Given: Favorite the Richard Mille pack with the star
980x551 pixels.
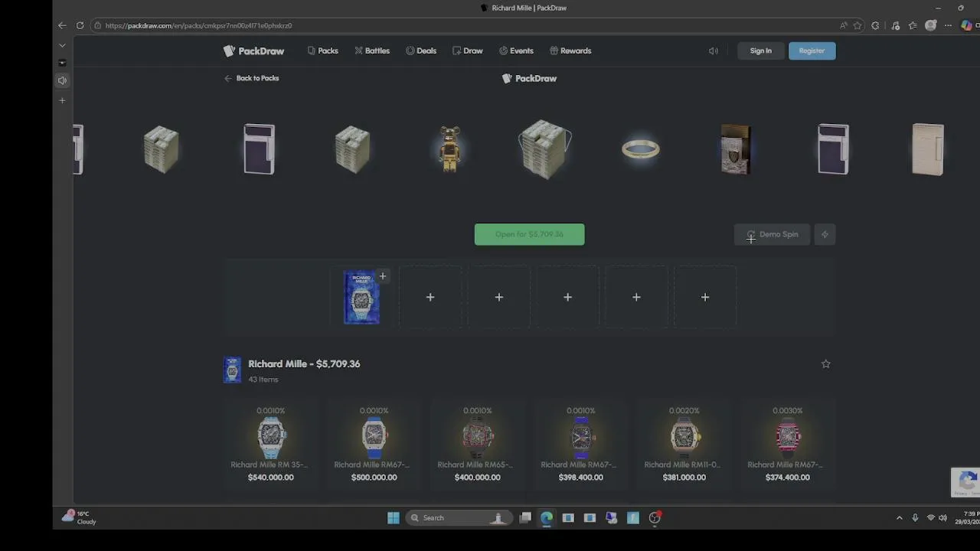Looking at the screenshot, I should tap(825, 364).
